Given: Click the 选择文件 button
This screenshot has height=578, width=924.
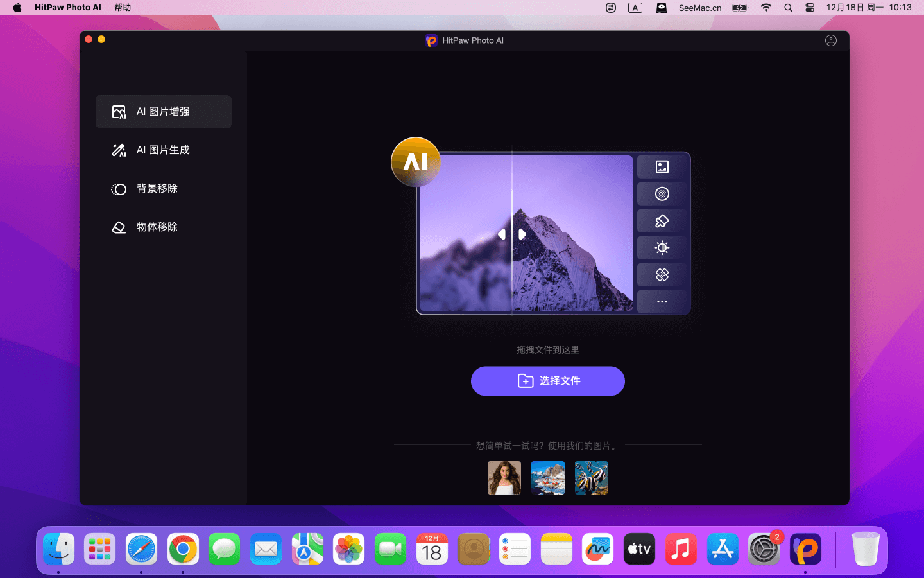Looking at the screenshot, I should 547,381.
